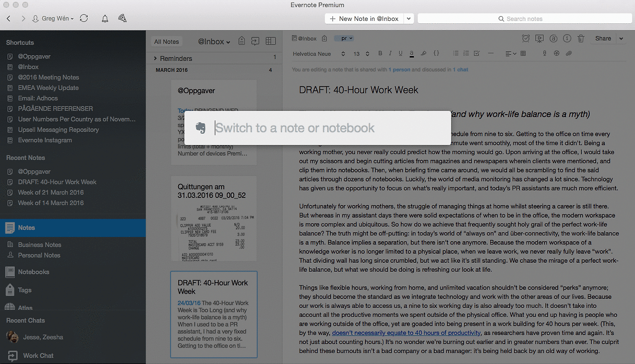Toggle the highlighter

click(424, 54)
